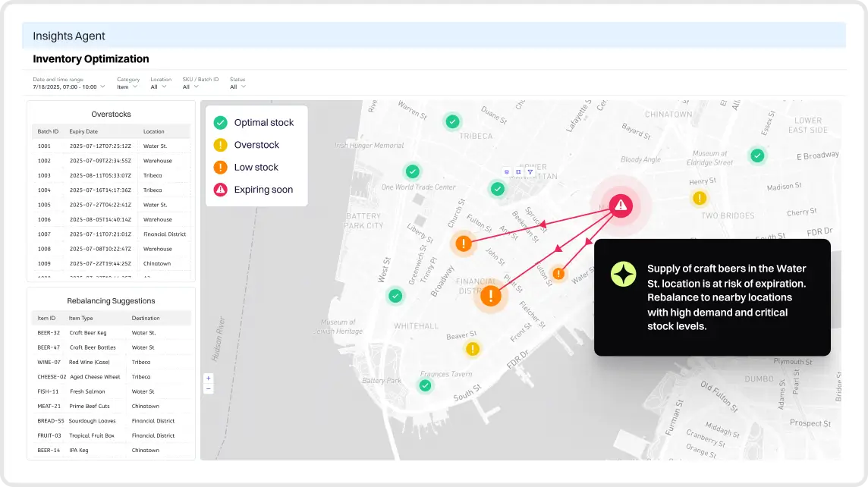The width and height of the screenshot is (868, 487).
Task: Open the Location filter dropdown
Action: 160,86
